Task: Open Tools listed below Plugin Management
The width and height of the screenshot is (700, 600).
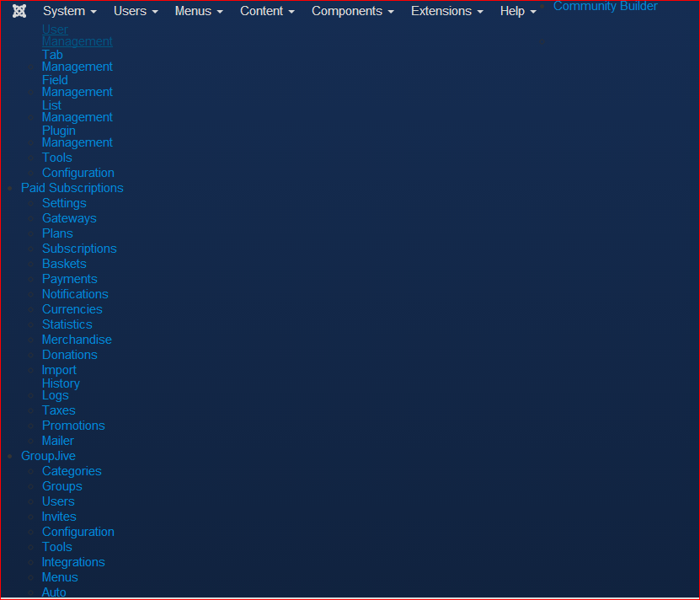Action: click(x=57, y=158)
